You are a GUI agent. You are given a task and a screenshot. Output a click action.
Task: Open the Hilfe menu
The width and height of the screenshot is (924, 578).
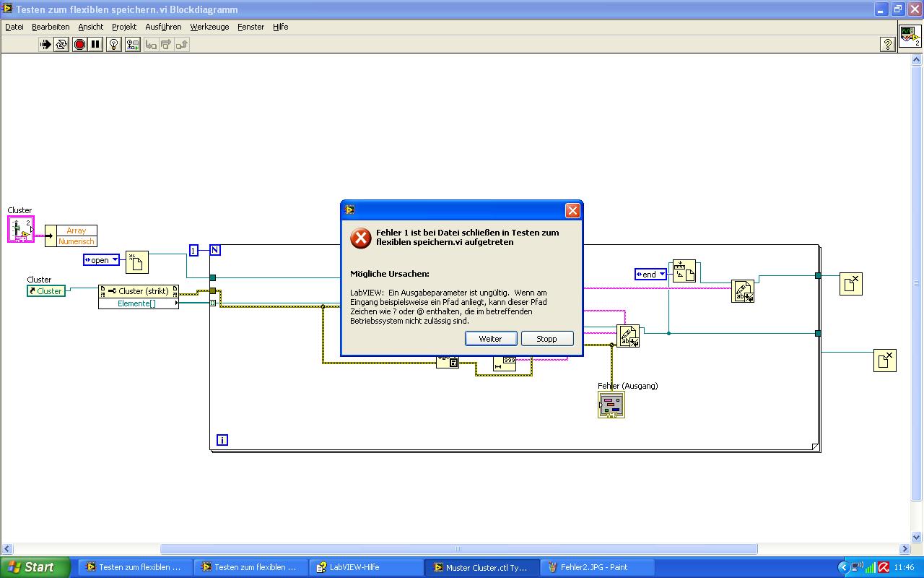tap(281, 27)
